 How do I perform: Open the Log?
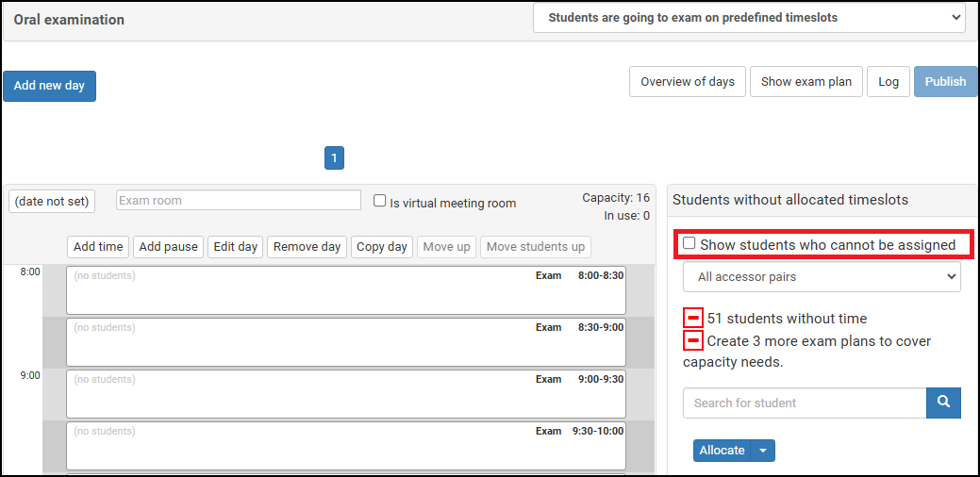pos(889,82)
